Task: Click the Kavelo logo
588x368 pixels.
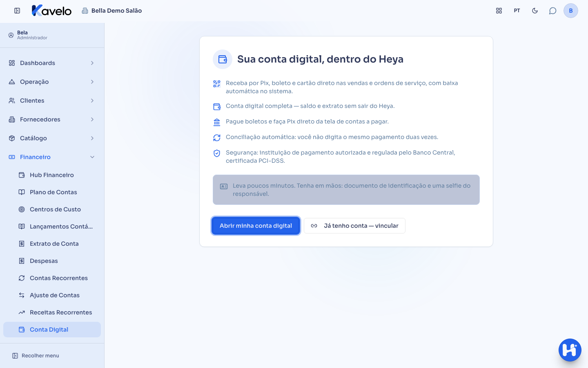Action: pyautogui.click(x=51, y=11)
